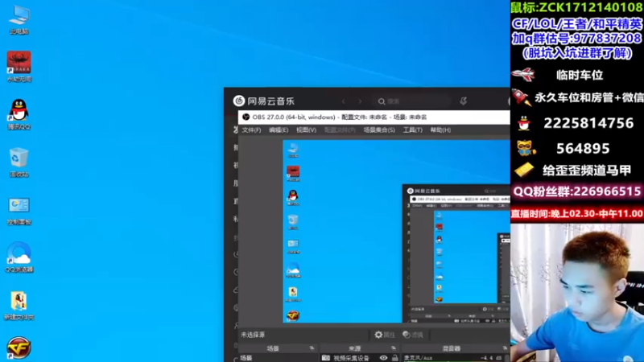Float the 场景 dock via its header icon
Image resolution: width=644 pixels, height=362 pixels.
tap(312, 348)
